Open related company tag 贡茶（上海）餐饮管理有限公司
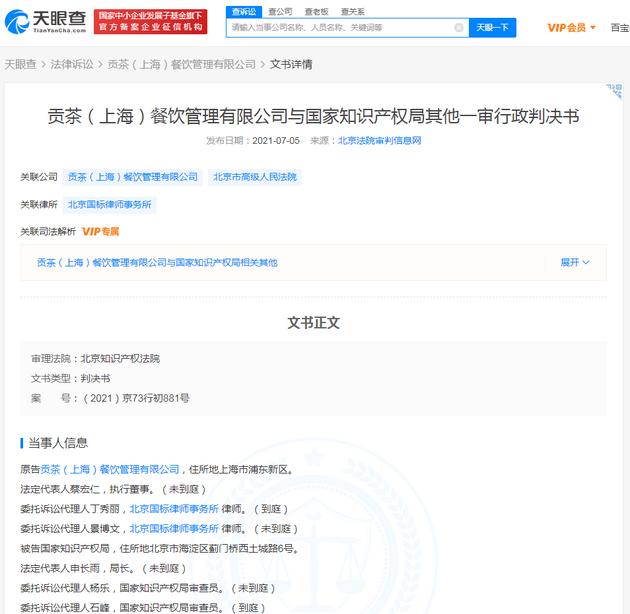 [x=133, y=177]
